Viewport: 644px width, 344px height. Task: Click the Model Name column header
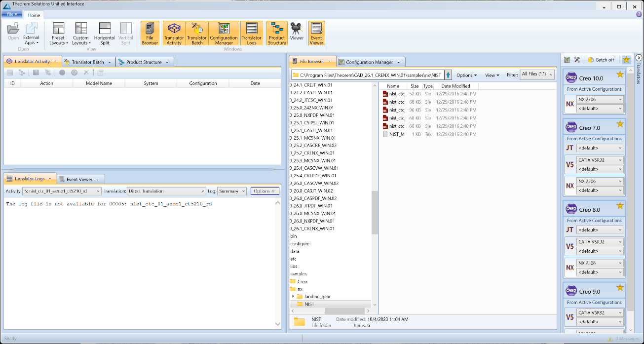[99, 83]
